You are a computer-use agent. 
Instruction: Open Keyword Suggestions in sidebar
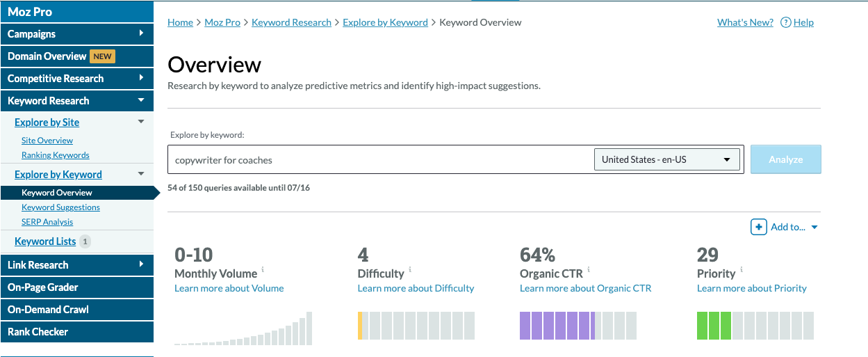[x=60, y=207]
